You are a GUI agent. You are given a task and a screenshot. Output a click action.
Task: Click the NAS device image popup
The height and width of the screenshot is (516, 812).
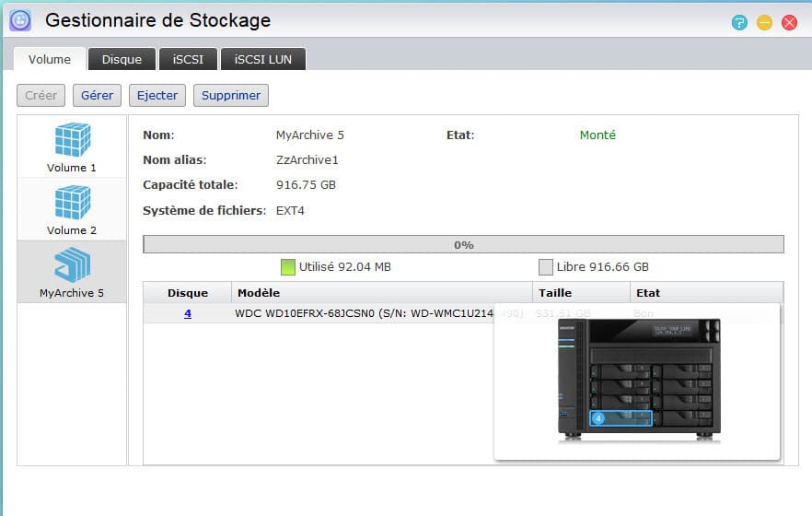tap(639, 381)
